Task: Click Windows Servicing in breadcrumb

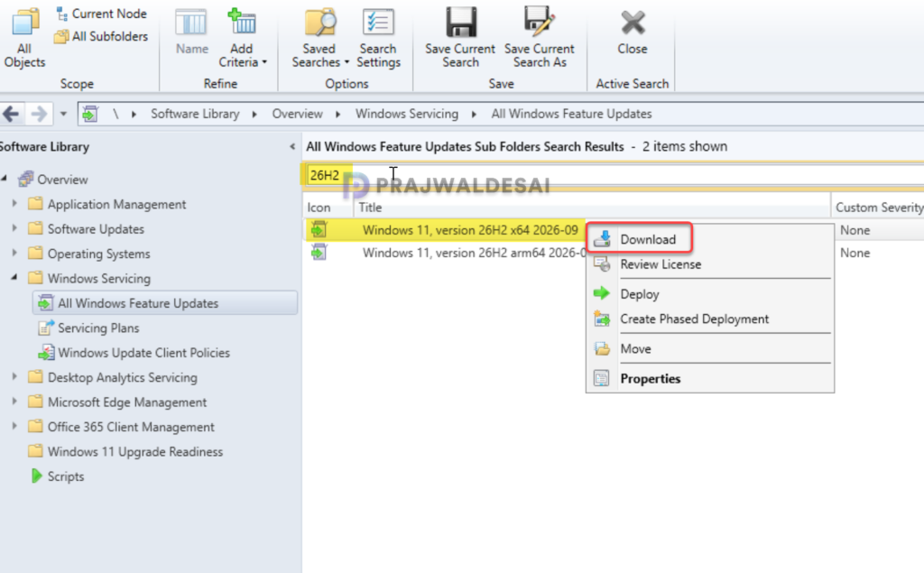Action: pyautogui.click(x=407, y=114)
